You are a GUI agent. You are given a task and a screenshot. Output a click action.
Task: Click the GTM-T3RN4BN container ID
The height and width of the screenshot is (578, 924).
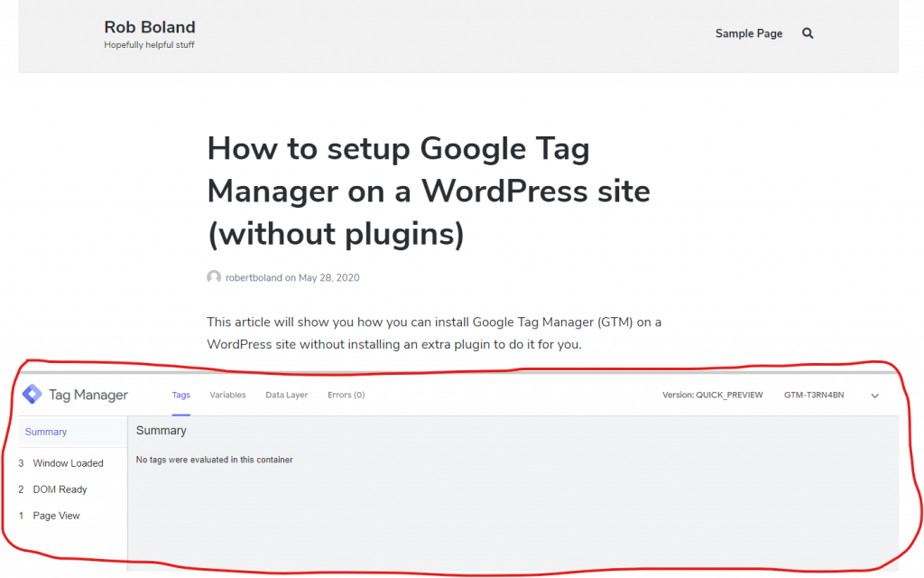[x=814, y=395]
